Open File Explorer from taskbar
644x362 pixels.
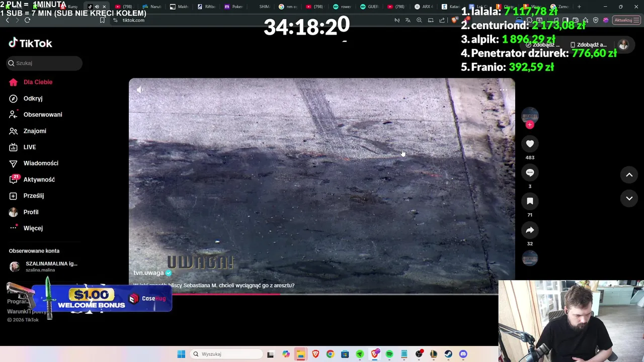(300, 354)
